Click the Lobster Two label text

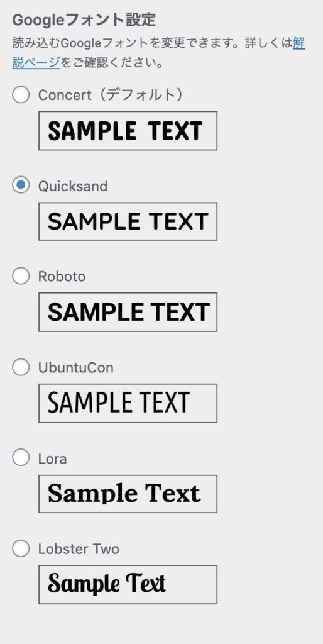(79, 549)
